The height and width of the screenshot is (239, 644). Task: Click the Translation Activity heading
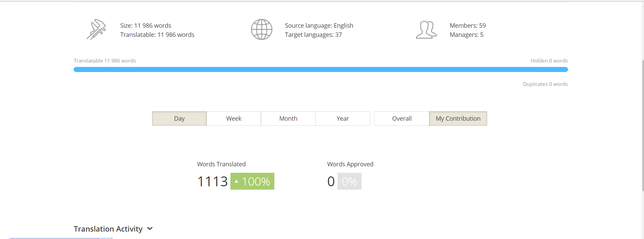tap(108, 229)
